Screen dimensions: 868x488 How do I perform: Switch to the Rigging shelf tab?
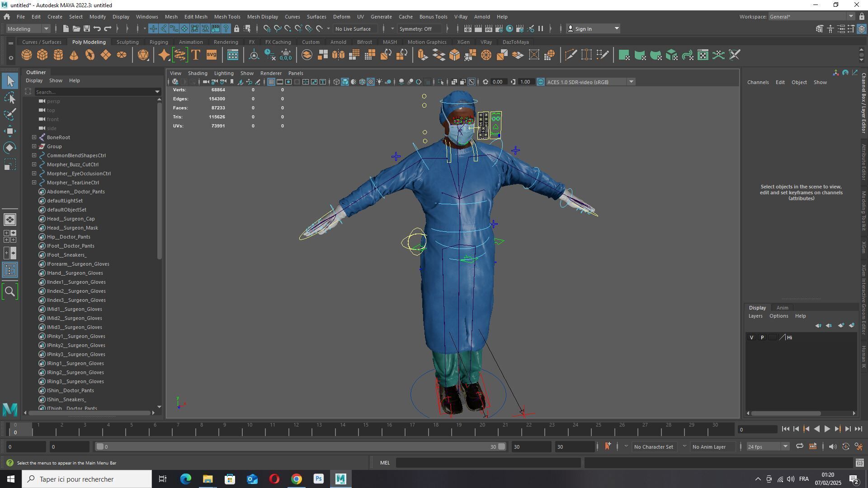pos(159,42)
